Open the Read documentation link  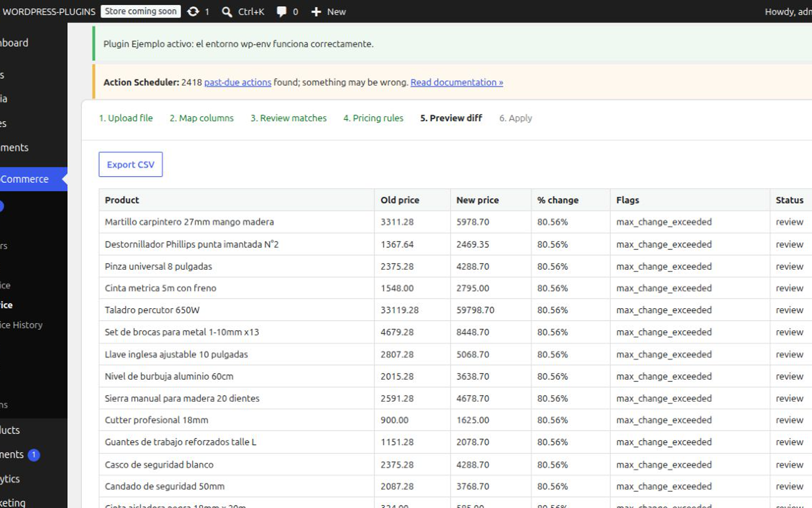(457, 82)
